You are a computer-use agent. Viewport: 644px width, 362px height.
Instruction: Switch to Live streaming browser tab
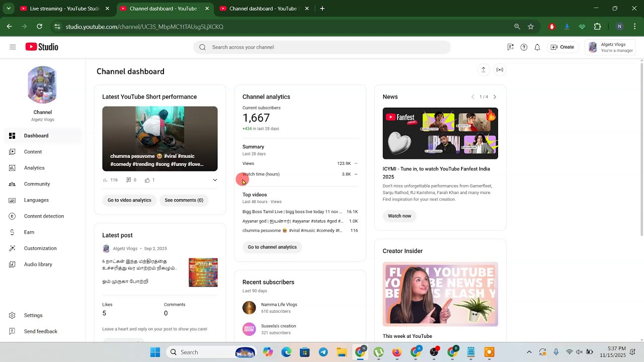[64, 9]
